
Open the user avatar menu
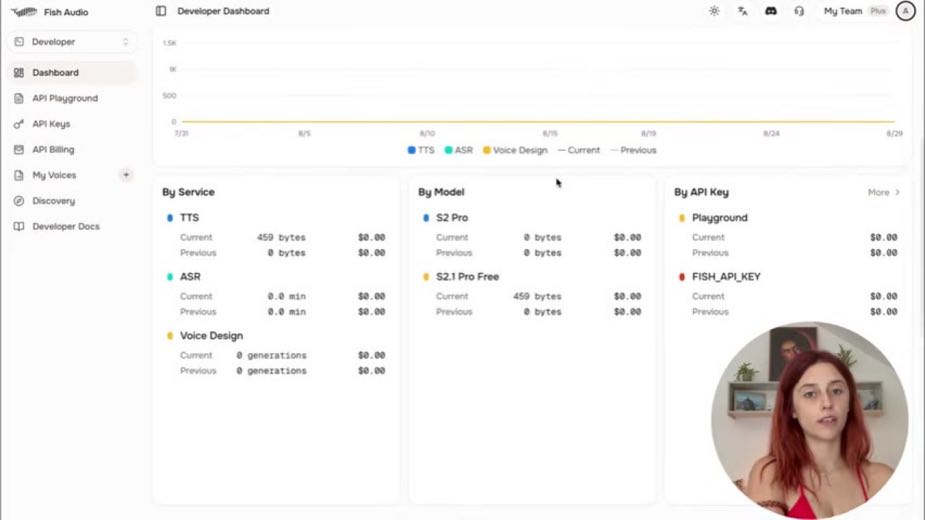pyautogui.click(x=905, y=11)
